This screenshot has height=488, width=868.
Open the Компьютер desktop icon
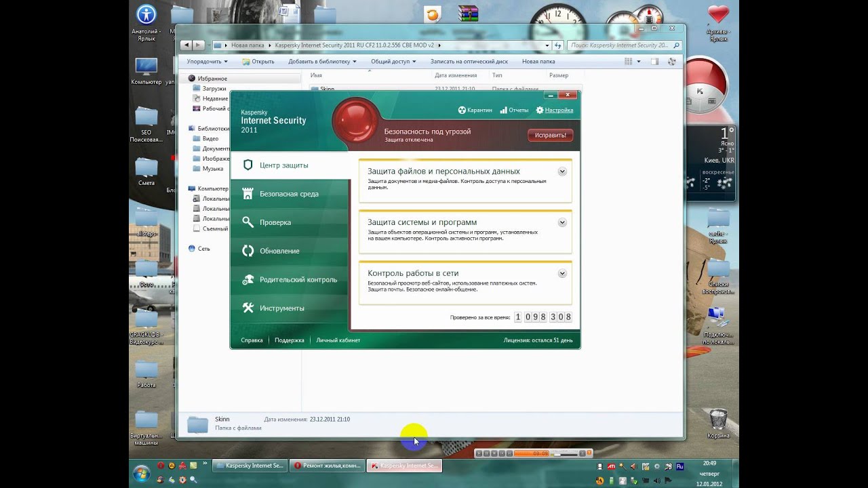click(146, 71)
